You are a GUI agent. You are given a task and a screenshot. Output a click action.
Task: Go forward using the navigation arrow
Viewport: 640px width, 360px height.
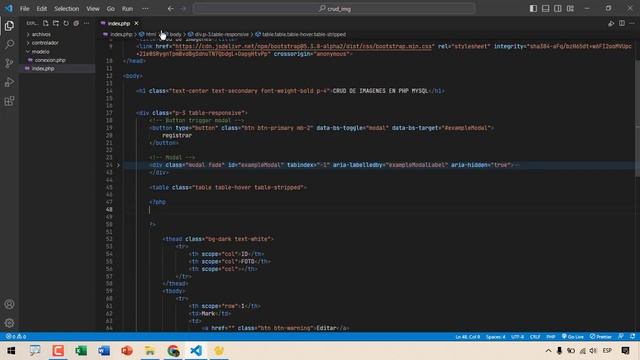click(183, 9)
